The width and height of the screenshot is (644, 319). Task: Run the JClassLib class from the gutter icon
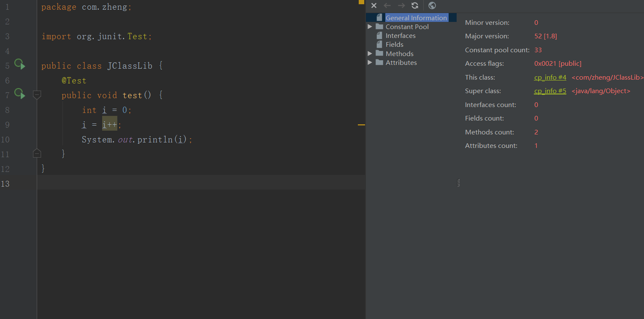[19, 64]
